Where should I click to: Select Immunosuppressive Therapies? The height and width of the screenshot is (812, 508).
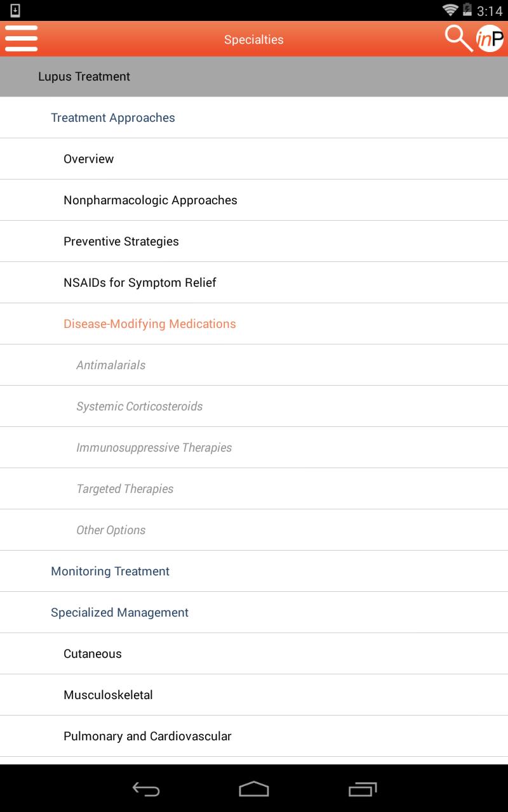pos(154,448)
